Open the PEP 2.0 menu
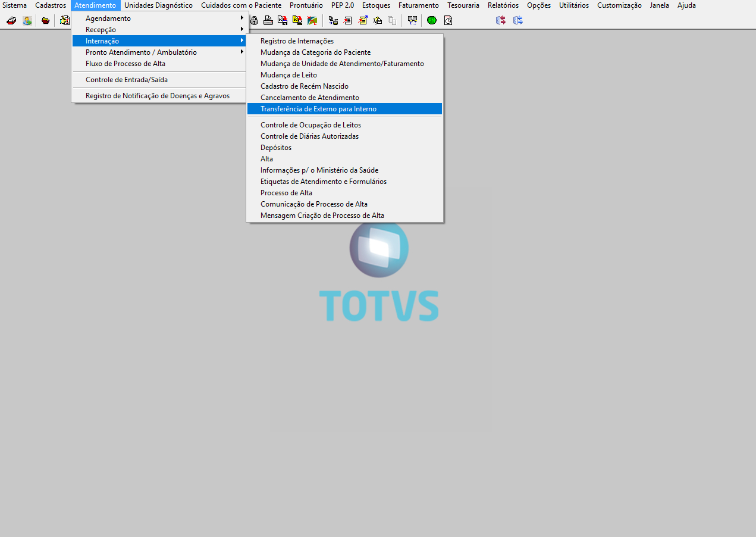 pos(343,5)
